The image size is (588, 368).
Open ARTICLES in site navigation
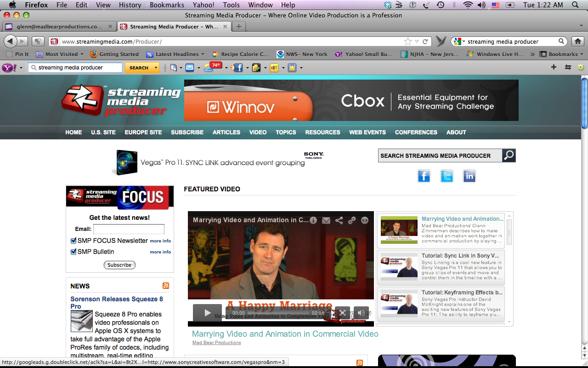pyautogui.click(x=226, y=132)
